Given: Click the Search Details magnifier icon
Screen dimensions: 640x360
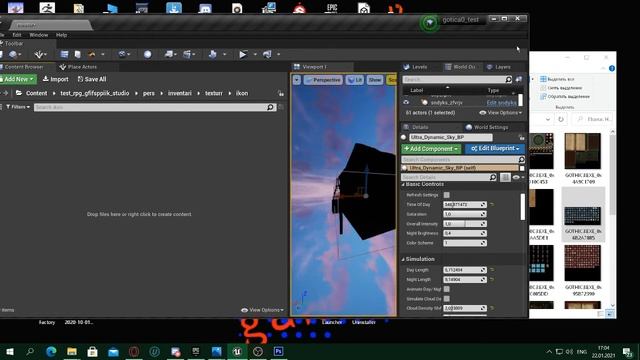Looking at the screenshot, I should [x=493, y=177].
